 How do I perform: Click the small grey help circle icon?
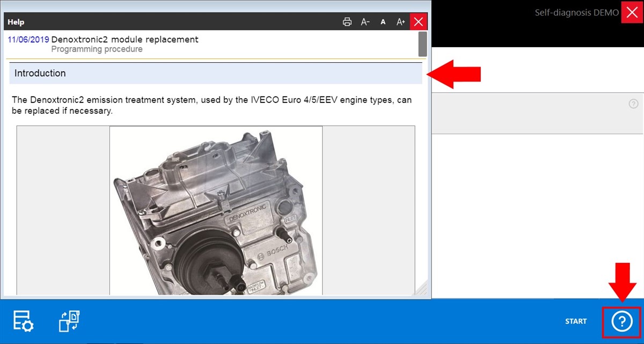tap(633, 104)
